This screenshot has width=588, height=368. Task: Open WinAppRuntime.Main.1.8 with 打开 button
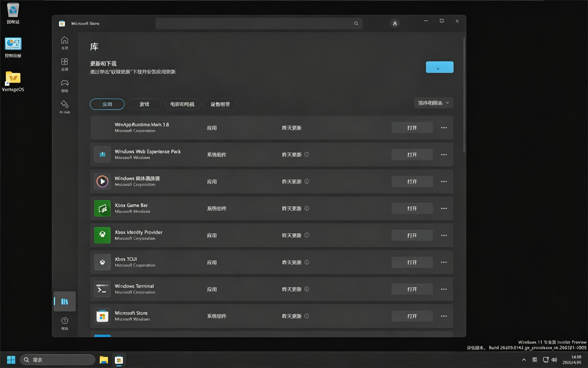412,128
